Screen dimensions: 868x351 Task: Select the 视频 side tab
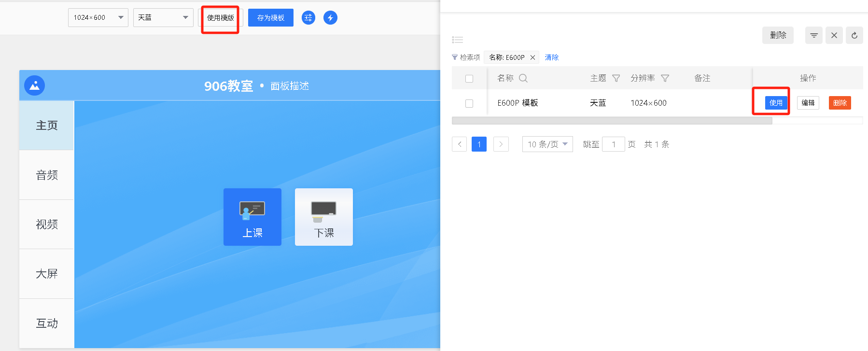47,225
